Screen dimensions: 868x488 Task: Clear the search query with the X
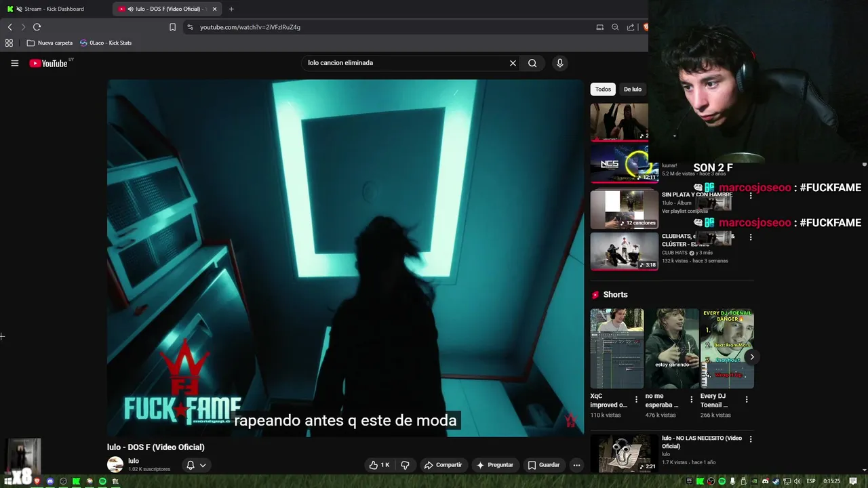(x=513, y=63)
